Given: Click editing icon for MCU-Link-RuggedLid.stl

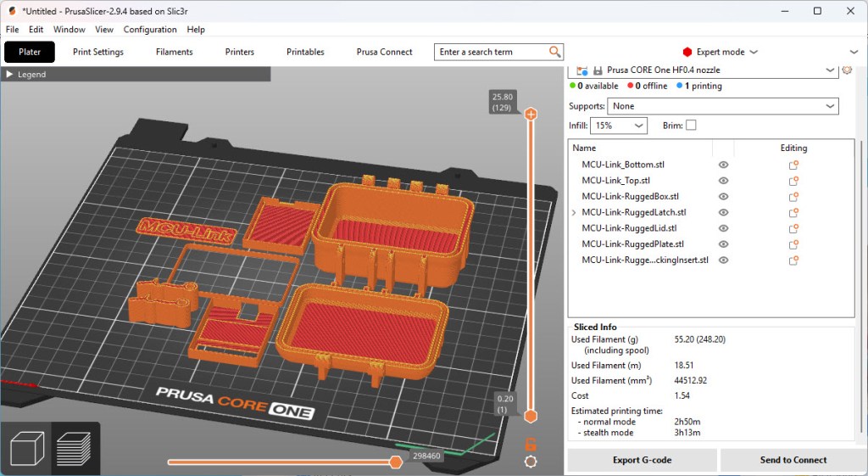Looking at the screenshot, I should pyautogui.click(x=794, y=228).
